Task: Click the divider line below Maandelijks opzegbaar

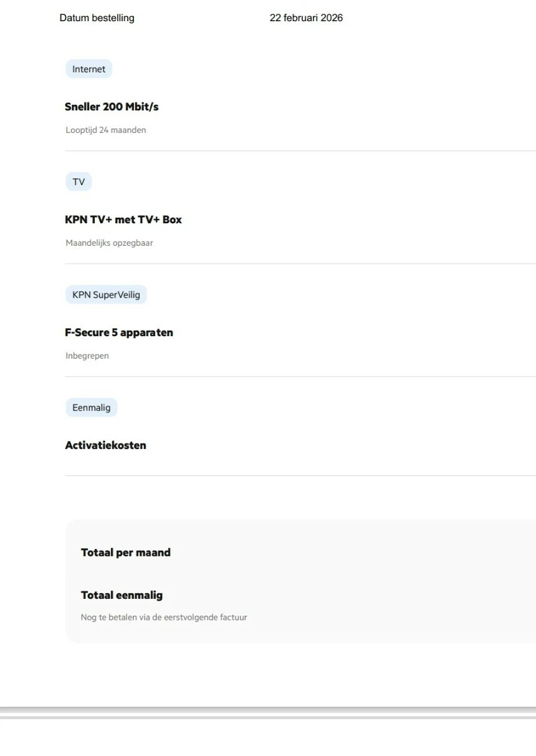Action: [x=299, y=264]
